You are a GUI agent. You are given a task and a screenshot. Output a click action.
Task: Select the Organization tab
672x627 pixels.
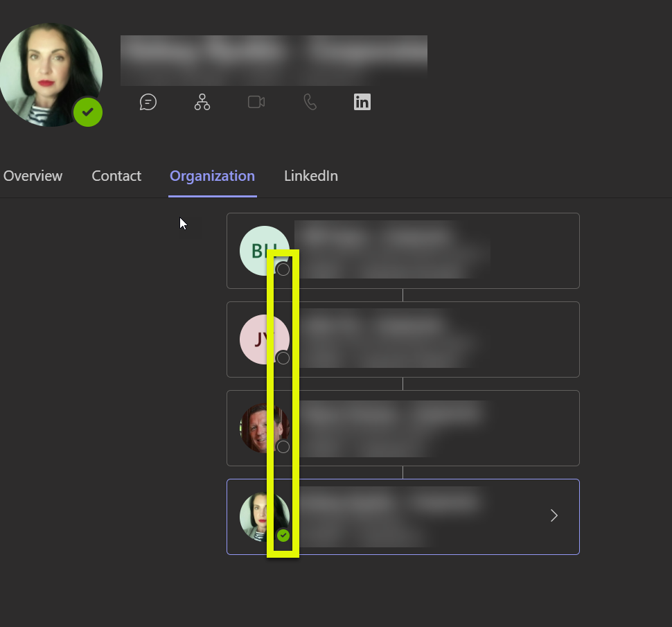click(x=212, y=175)
